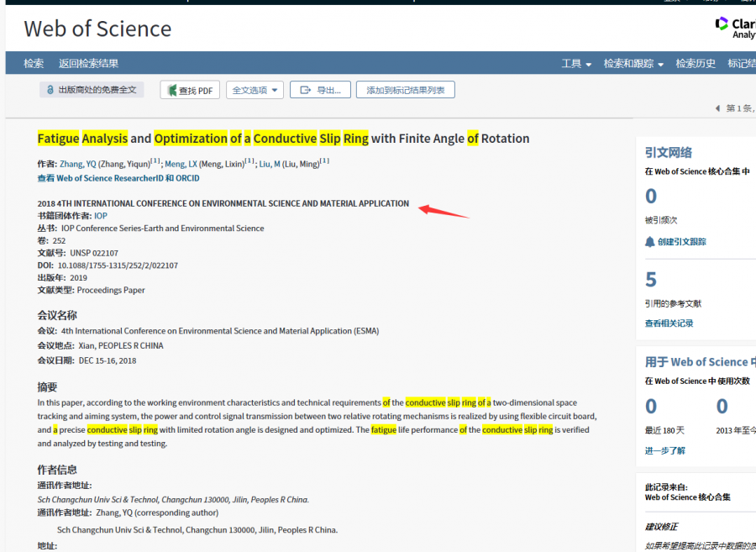Click the citation alert bell icon

(649, 242)
